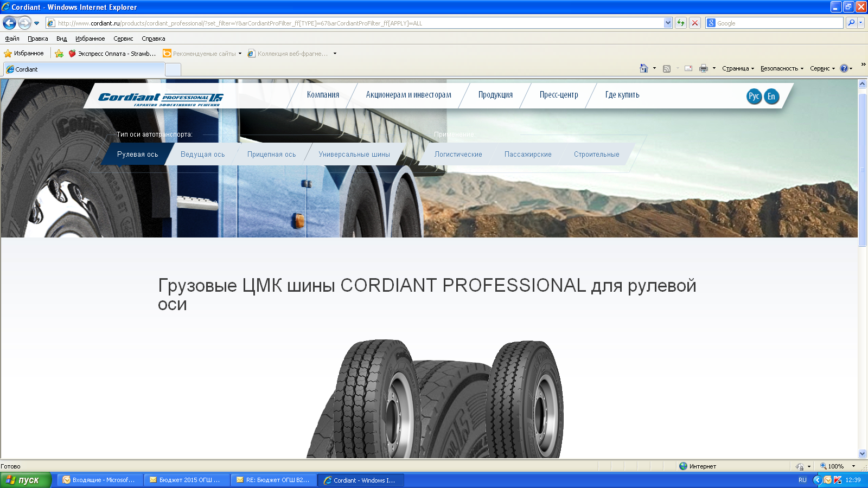This screenshot has width=868, height=488.
Task: Open the Безопасность command menu
Action: pyautogui.click(x=782, y=68)
